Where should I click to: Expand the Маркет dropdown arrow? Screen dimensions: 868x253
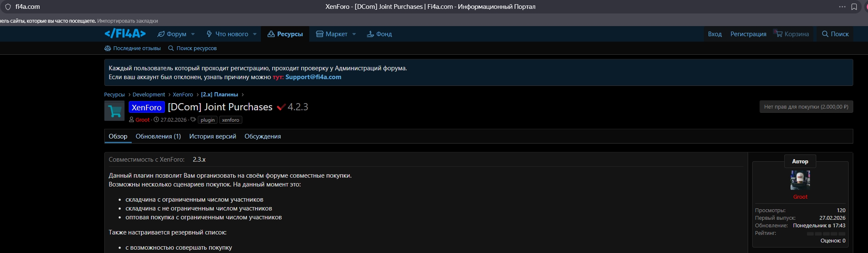[x=354, y=34]
